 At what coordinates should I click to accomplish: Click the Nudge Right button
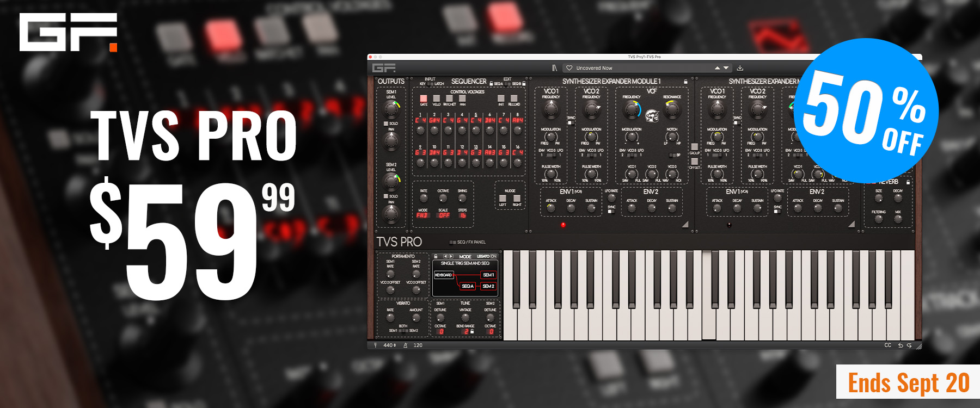[517, 199]
